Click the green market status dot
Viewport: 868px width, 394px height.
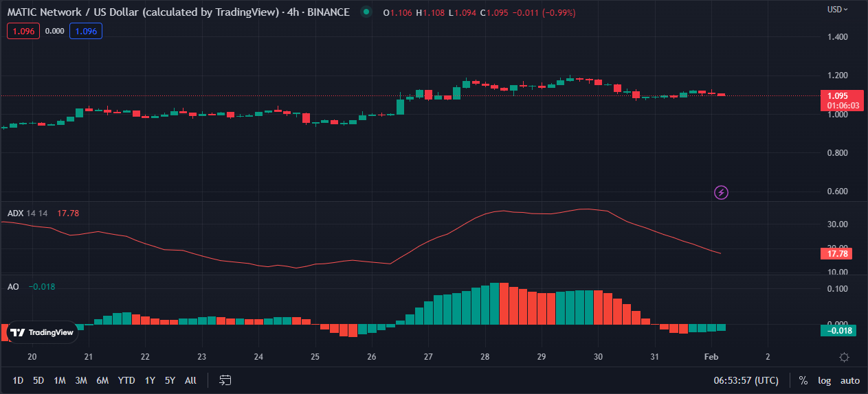click(x=366, y=12)
